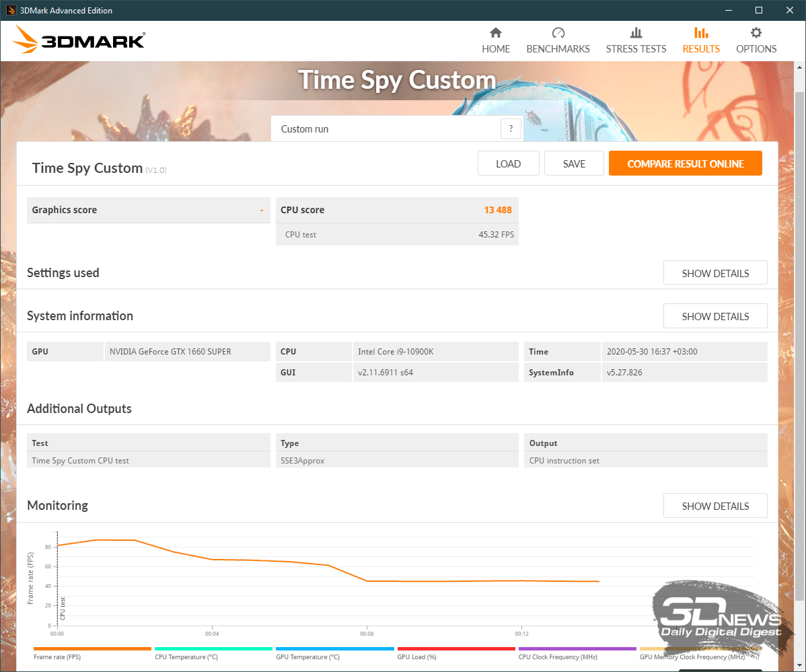The image size is (806, 672).
Task: Open the BENCHMARKS tab
Action: pos(558,40)
